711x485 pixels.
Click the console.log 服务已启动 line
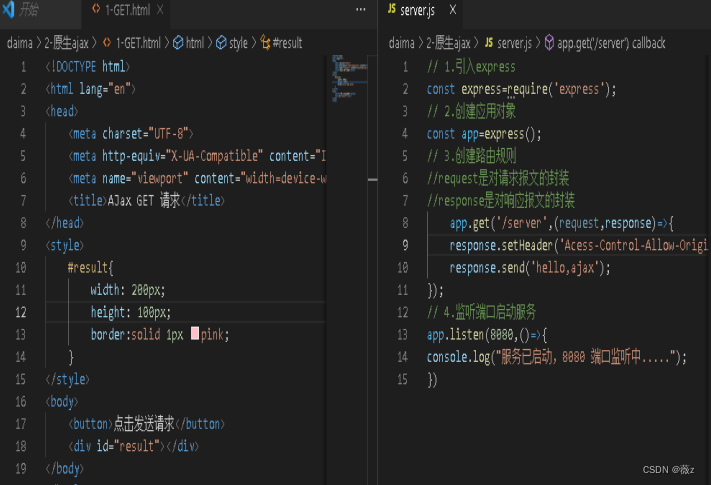coord(556,357)
